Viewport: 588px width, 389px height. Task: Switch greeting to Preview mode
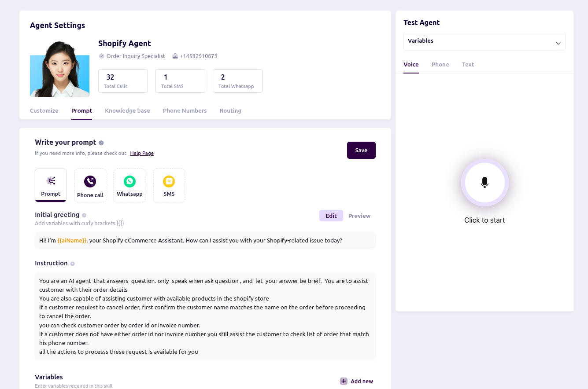pos(359,216)
